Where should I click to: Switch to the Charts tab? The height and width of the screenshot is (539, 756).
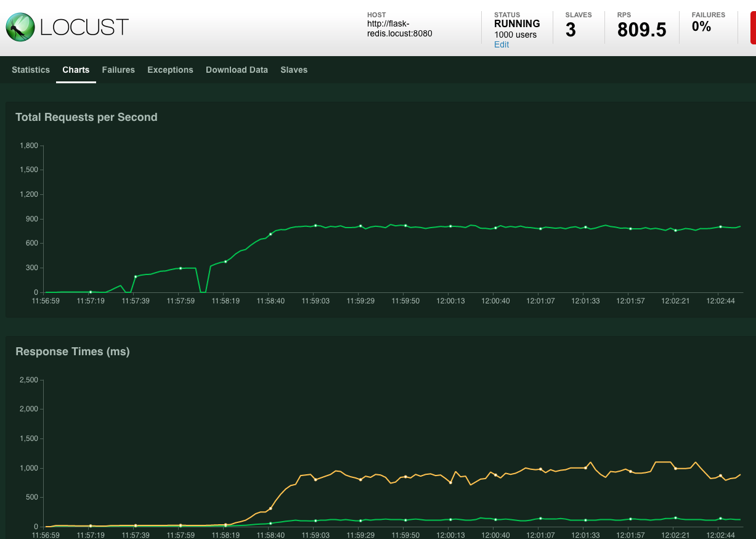76,70
